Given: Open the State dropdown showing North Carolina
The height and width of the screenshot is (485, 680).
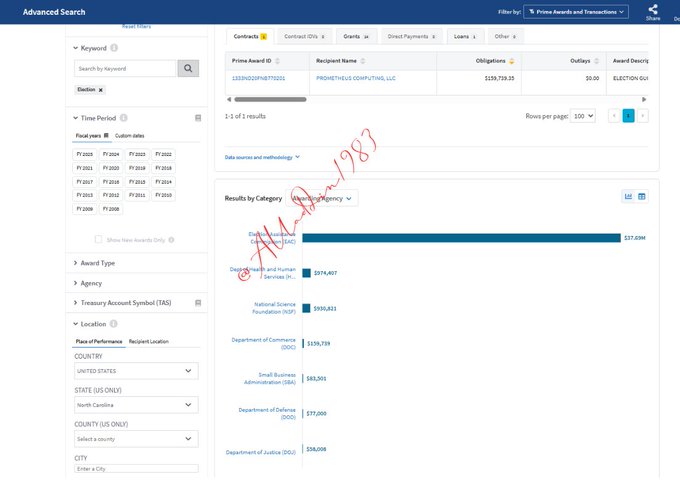Looking at the screenshot, I should (x=136, y=405).
